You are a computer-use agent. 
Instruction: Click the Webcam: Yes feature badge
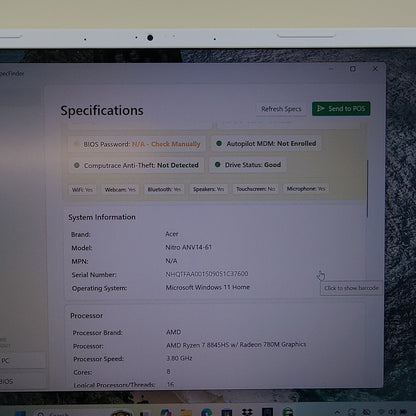120,190
